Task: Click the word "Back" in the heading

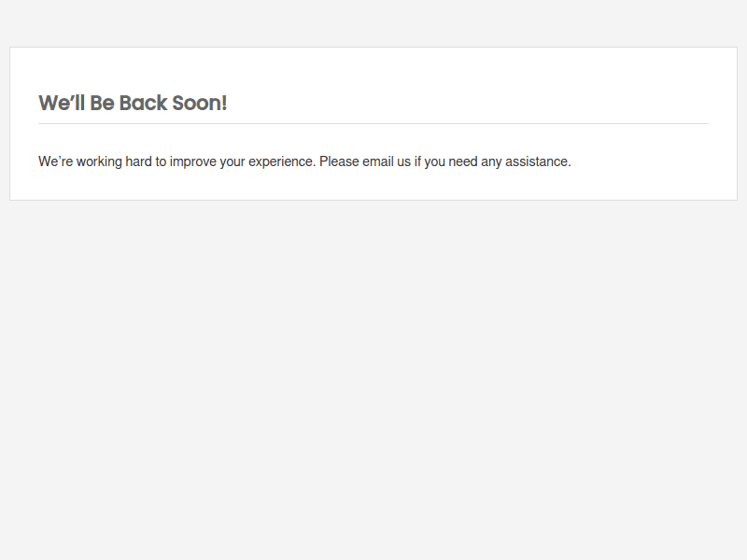Action: [143, 103]
